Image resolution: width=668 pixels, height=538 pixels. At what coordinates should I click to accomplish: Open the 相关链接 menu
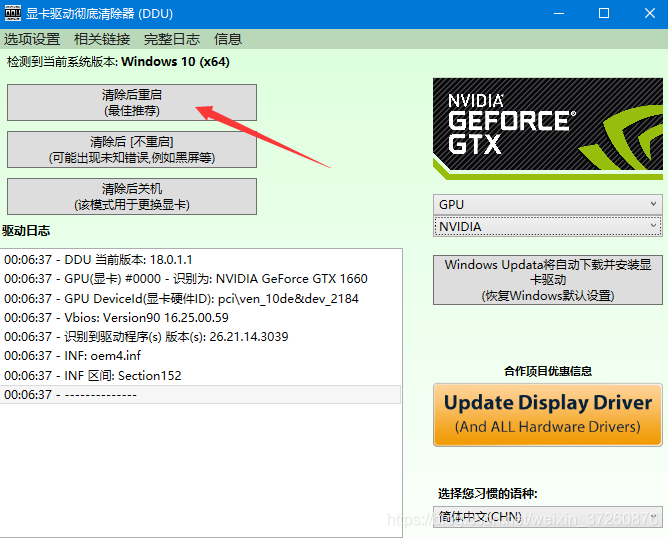[102, 39]
